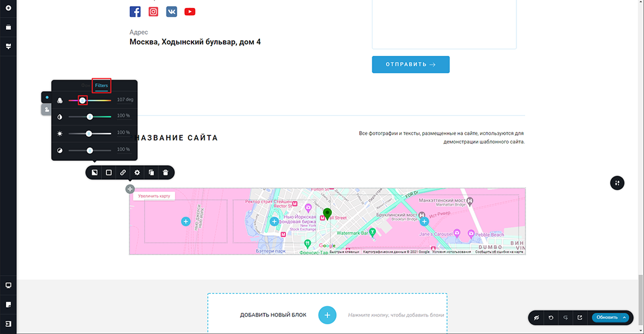Click the Адрес label

(x=139, y=32)
